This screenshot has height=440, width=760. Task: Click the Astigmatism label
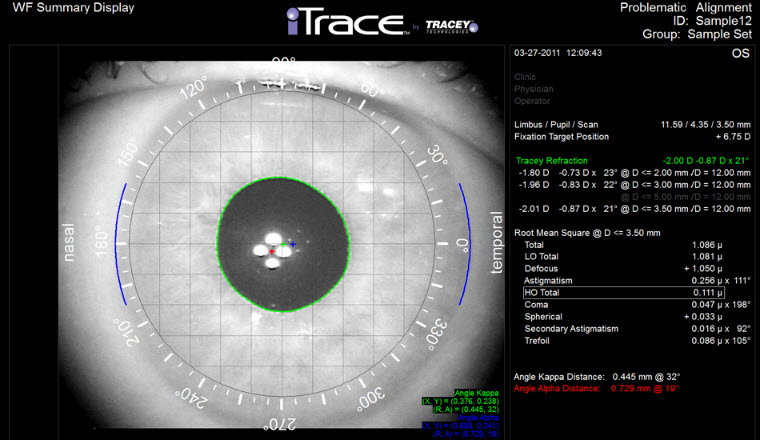click(548, 281)
